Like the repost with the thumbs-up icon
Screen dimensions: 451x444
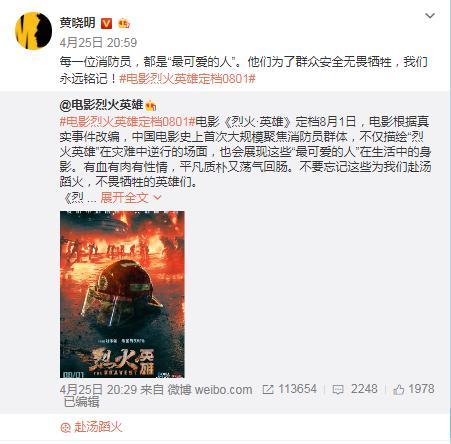[399, 389]
